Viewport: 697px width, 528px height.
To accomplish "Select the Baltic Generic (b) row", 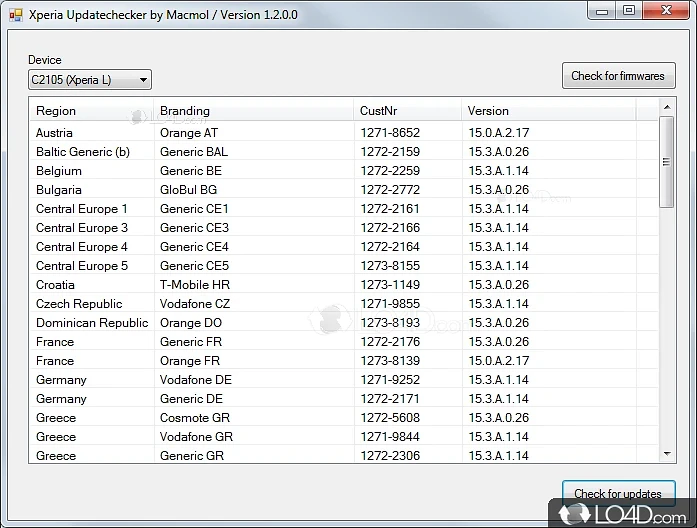I will [344, 152].
